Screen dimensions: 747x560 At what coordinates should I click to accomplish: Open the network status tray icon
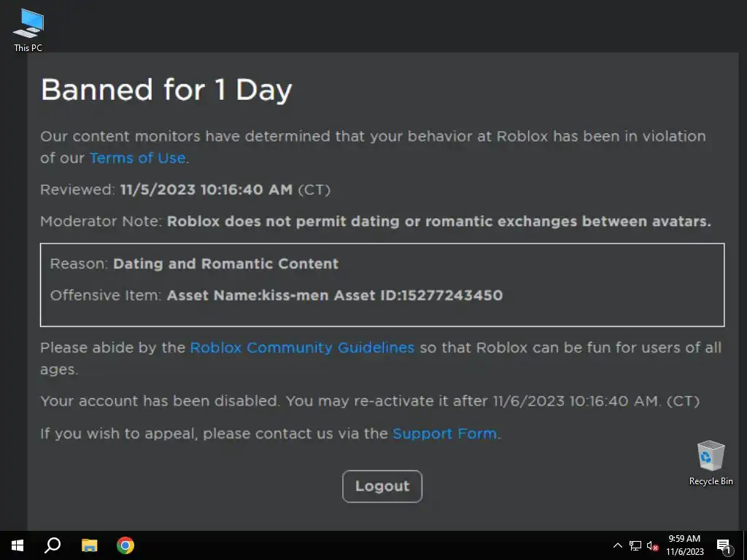635,545
